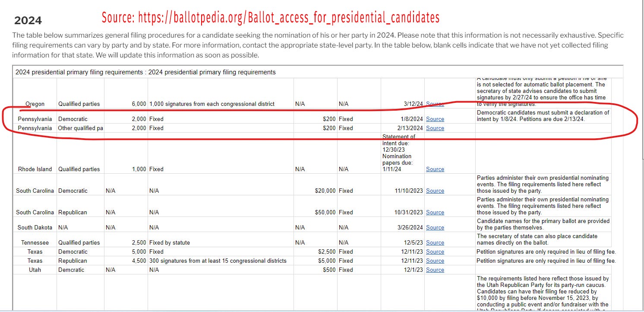Click the $2,500 filing fee cell
The image size is (644, 312).
click(315, 252)
